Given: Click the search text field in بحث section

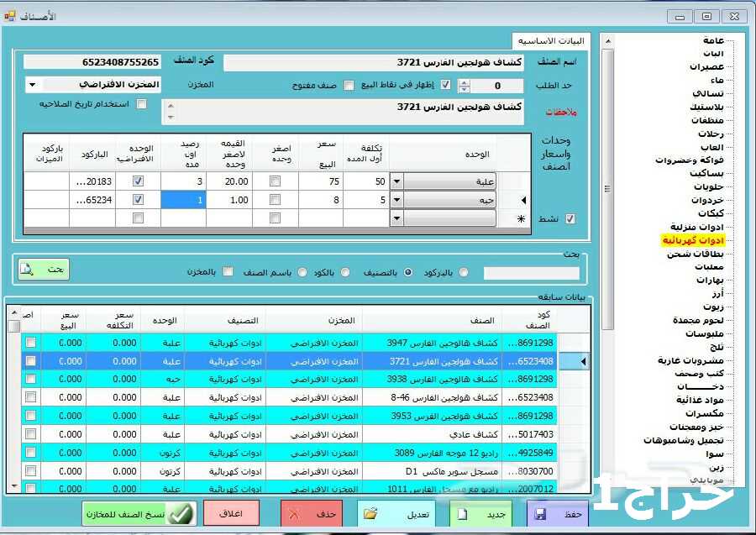Looking at the screenshot, I should (x=532, y=273).
